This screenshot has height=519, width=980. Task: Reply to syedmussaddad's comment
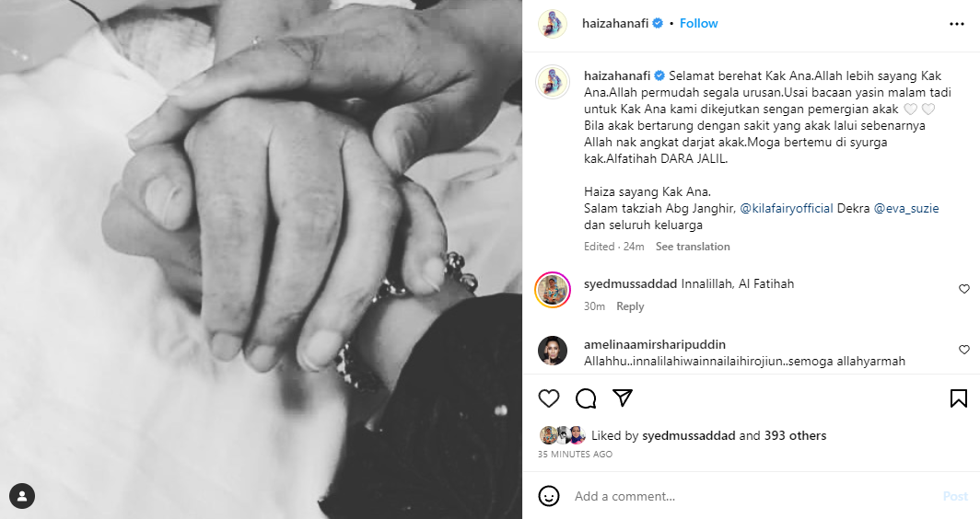(x=630, y=306)
